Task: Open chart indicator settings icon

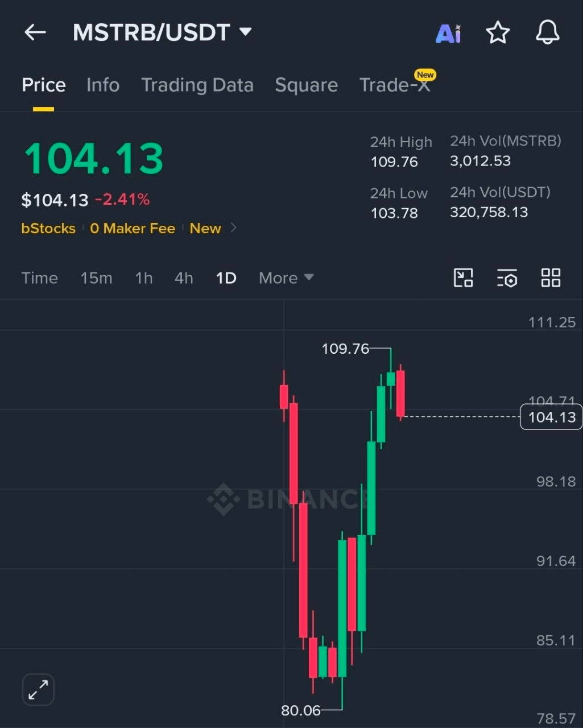Action: point(507,278)
